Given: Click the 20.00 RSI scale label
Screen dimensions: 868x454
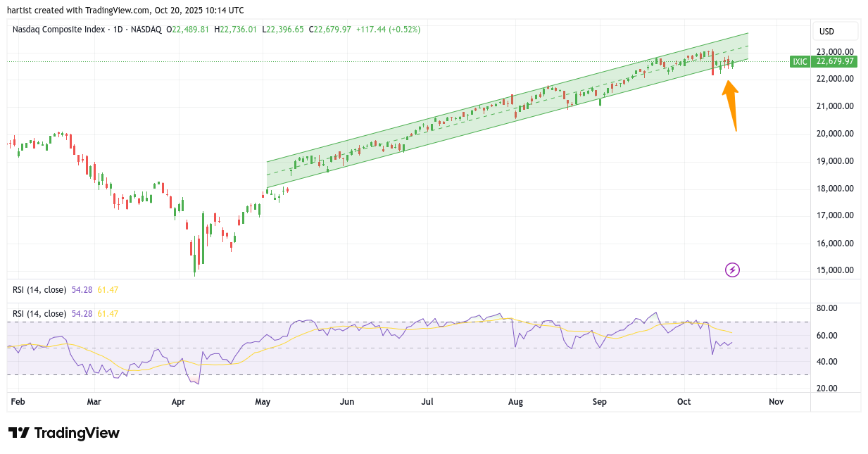Looking at the screenshot, I should (827, 388).
